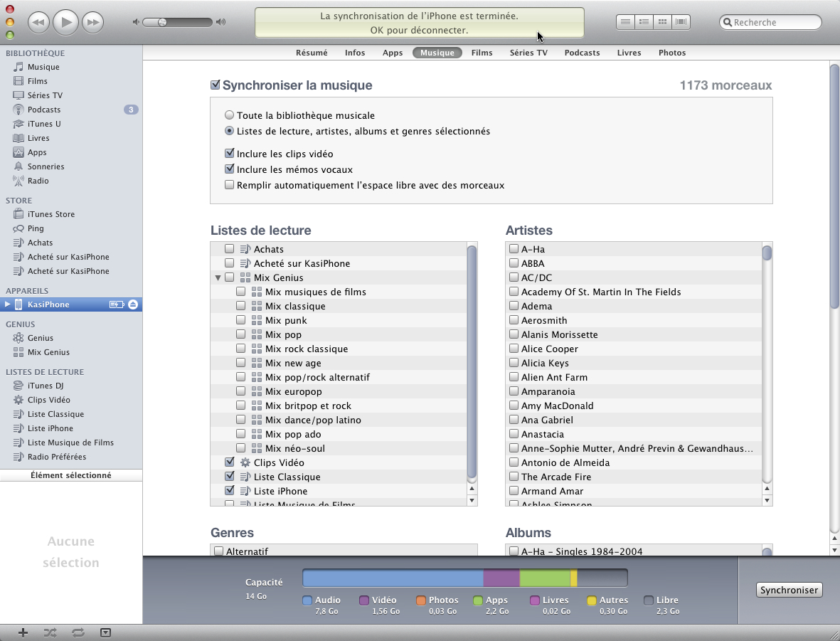The image size is (840, 641).
Task: Open Sonneries library
Action: 46,166
